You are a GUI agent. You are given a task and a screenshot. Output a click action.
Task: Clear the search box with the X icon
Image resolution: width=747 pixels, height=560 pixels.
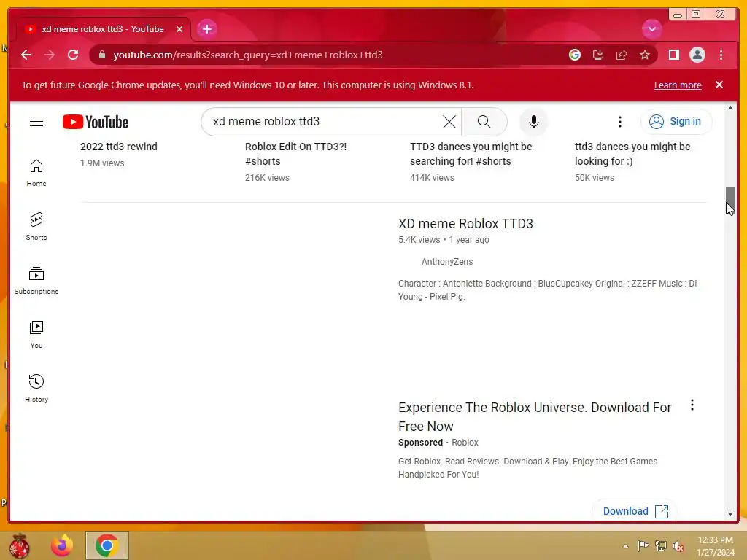449,122
